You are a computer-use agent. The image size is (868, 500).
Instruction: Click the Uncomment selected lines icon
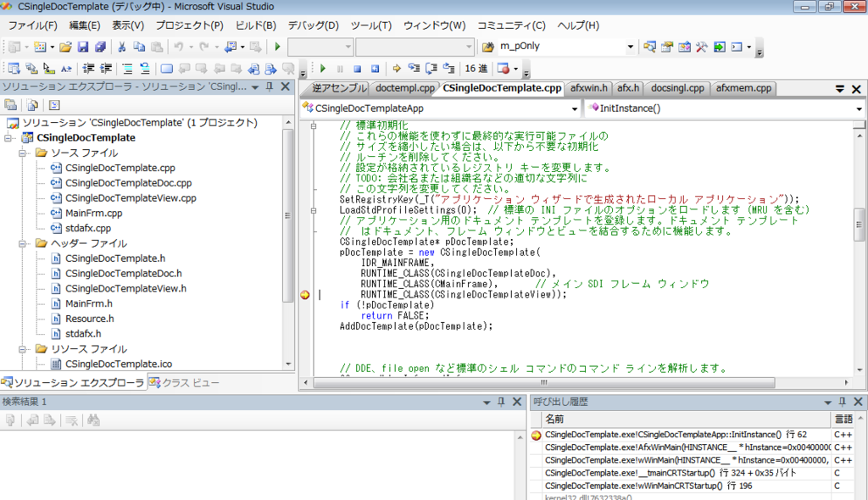coord(144,69)
